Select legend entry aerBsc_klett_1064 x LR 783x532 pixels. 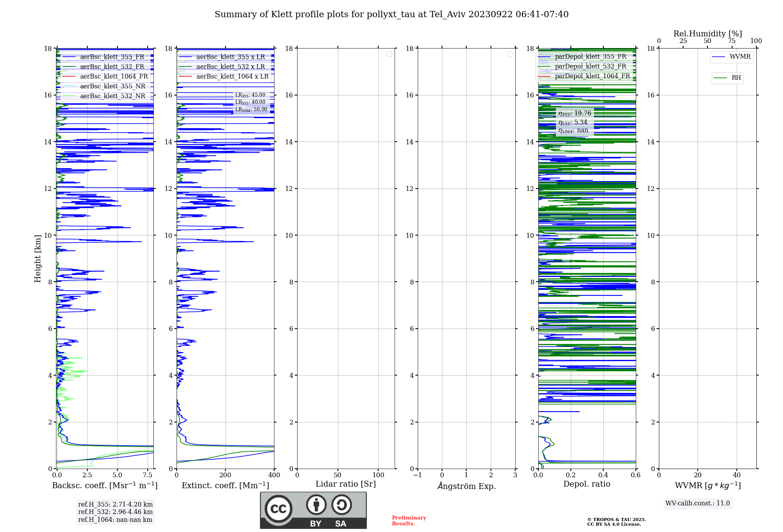pyautogui.click(x=225, y=76)
